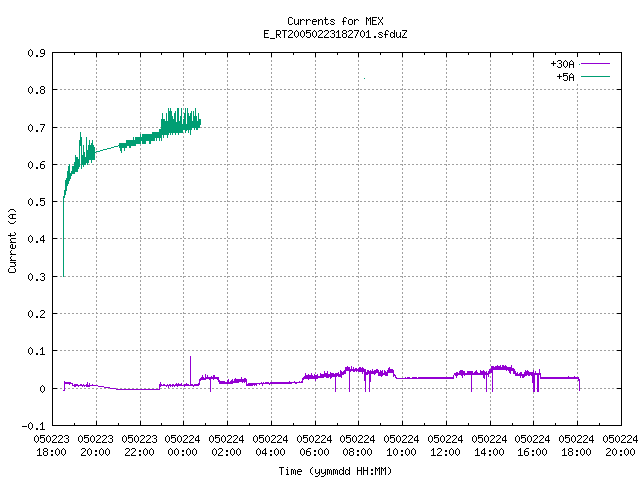
Task: Click the 0.2 y-axis tick label
Action: [x=36, y=314]
